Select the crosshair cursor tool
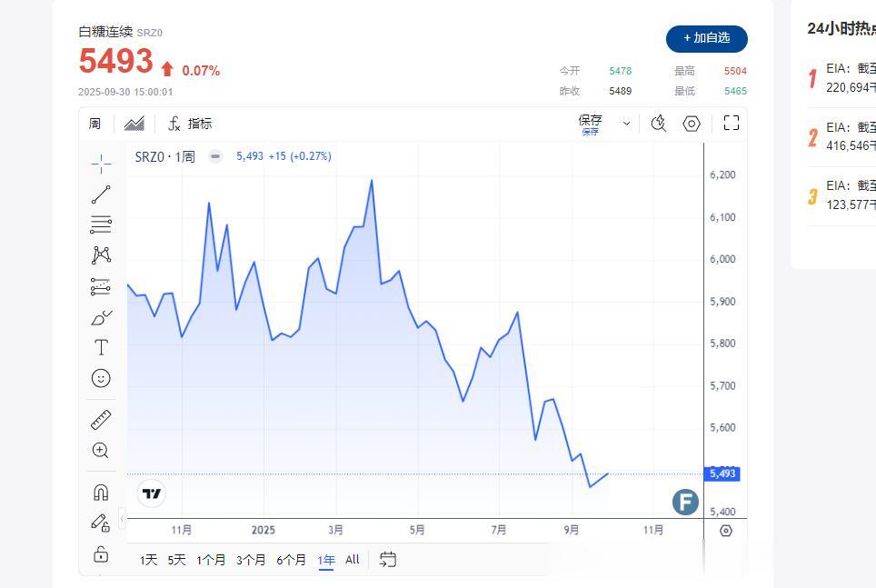 tap(101, 164)
